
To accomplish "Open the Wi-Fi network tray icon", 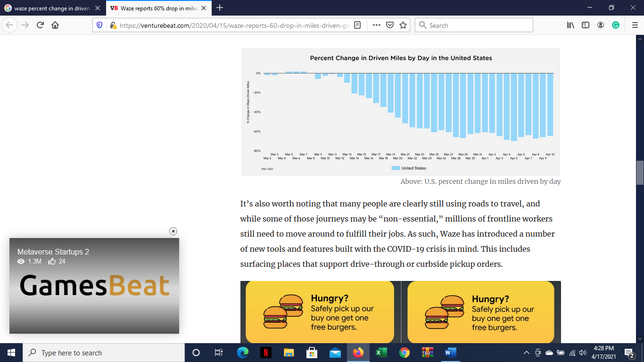I will tap(572, 353).
